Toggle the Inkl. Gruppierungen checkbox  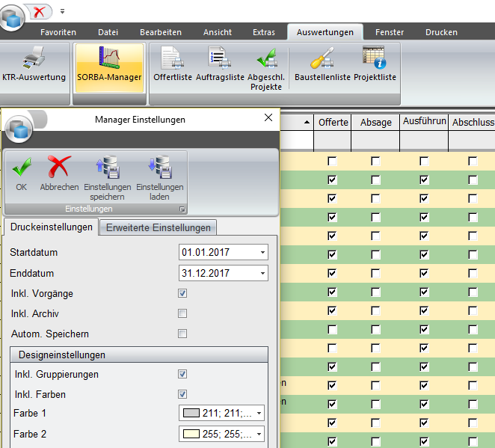pyautogui.click(x=182, y=374)
